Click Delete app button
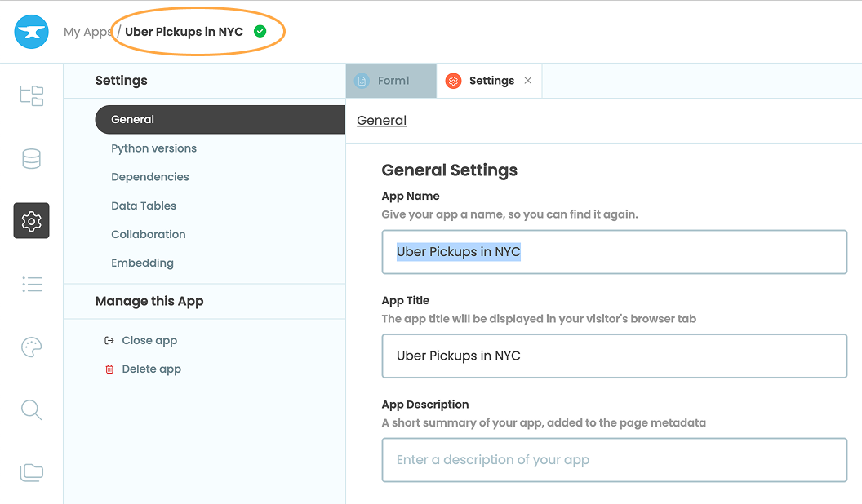The height and width of the screenshot is (504, 862). [x=151, y=369]
